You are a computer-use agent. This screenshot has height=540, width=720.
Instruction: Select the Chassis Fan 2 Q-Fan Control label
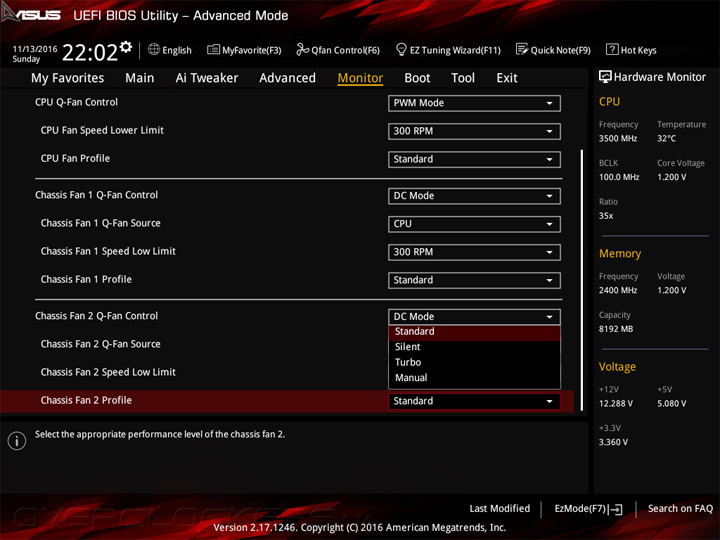tap(96, 316)
